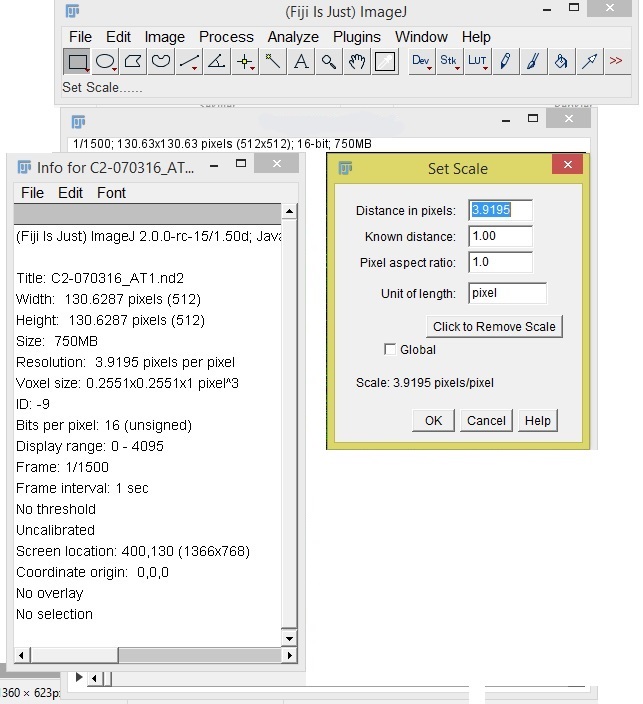Pick the Angle measurement tool

click(x=217, y=62)
